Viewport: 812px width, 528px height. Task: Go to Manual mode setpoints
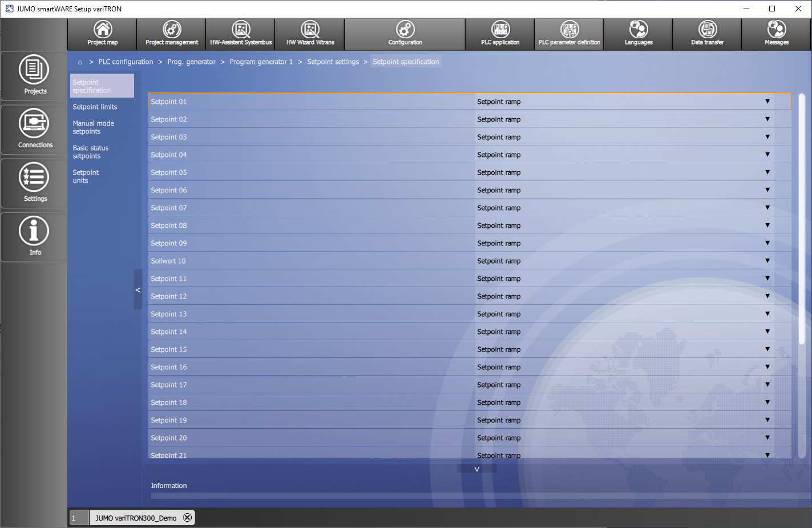point(93,127)
